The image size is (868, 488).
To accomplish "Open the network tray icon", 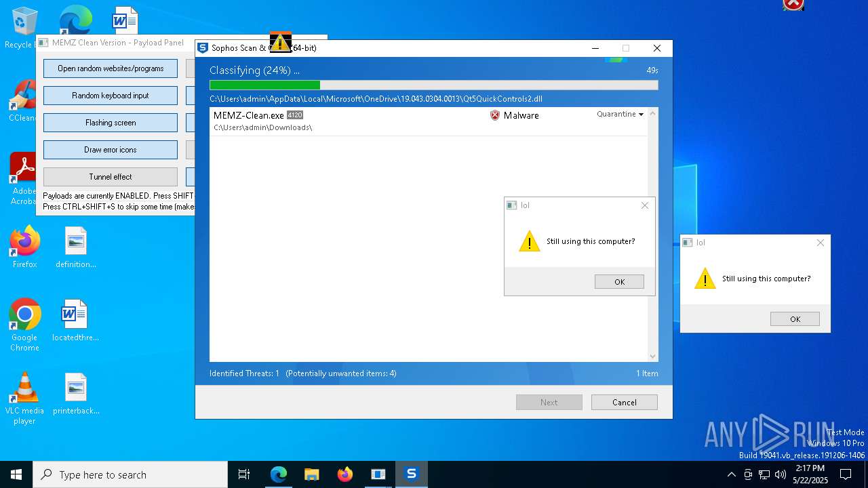I will [x=764, y=474].
